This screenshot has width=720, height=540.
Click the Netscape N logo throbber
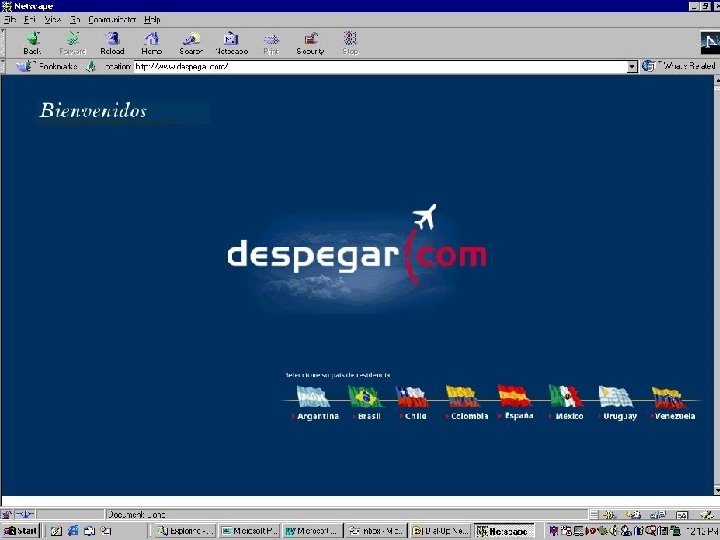pos(709,42)
